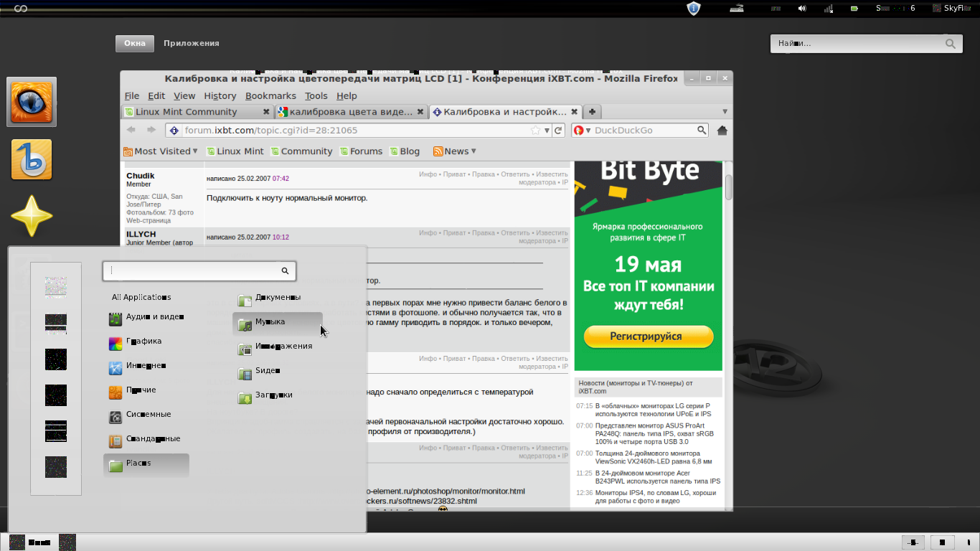Click the shield icon in the top panel

(693, 9)
